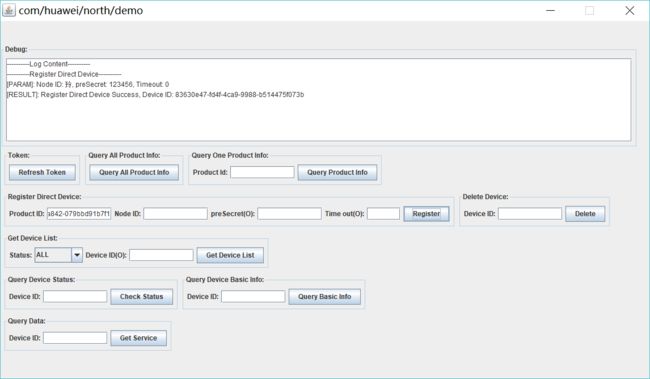This screenshot has width=650, height=379.
Task: Open the Status ALL dropdown
Action: pos(58,255)
